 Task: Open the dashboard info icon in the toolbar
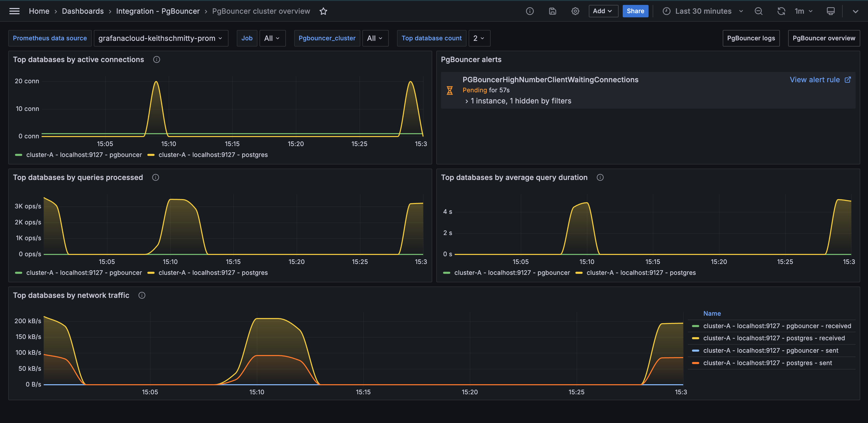[529, 11]
